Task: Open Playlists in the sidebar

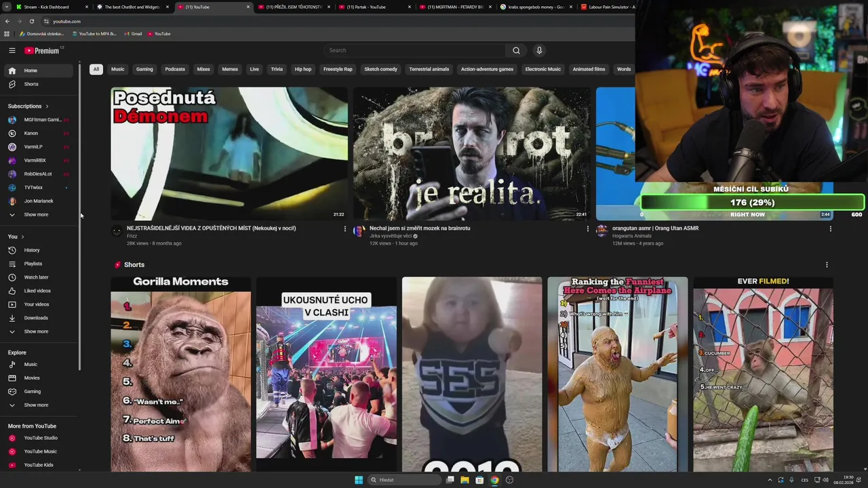Action: 38,264
